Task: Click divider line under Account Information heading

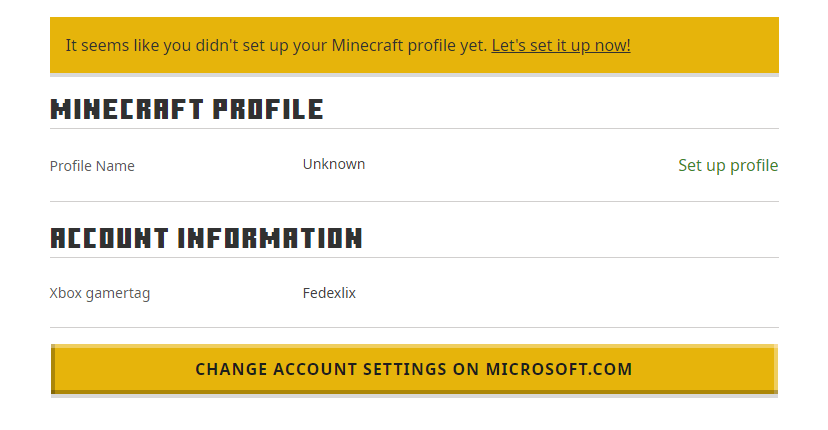Action: 414,258
